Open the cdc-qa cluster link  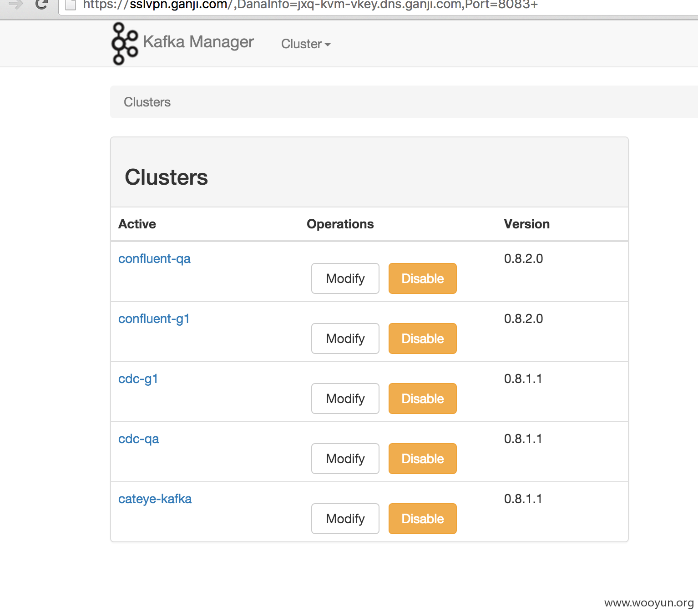click(138, 439)
